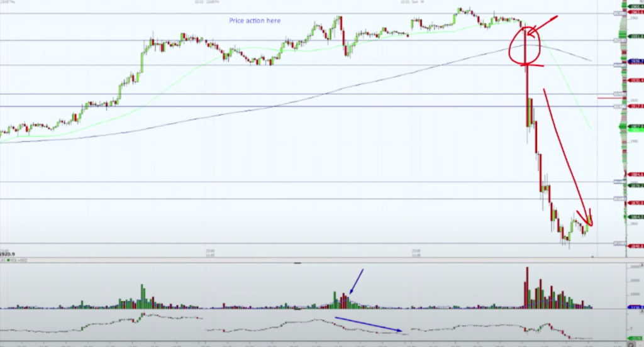Screen dimensions: 644x347
Task: Select the "Price action here" text annotation
Action: click(x=255, y=21)
